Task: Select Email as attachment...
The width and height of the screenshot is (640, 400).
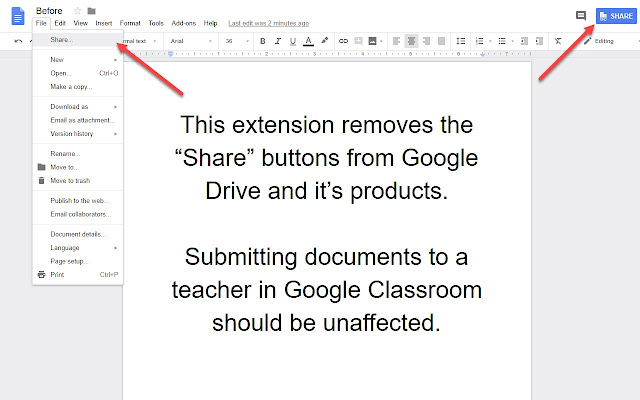Action: coord(78,120)
